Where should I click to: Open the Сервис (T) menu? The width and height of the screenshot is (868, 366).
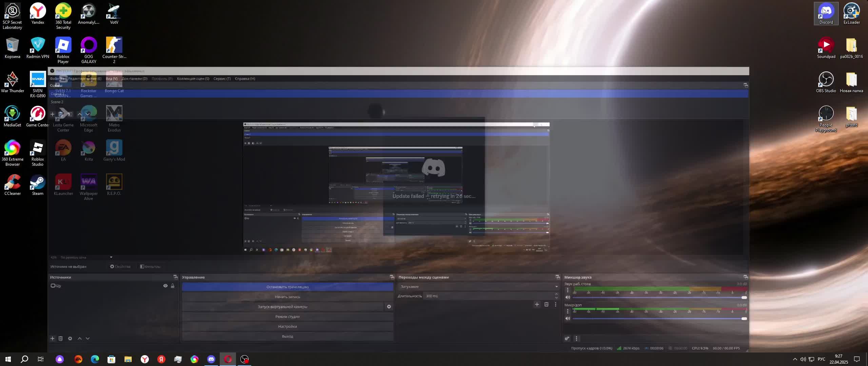222,79
